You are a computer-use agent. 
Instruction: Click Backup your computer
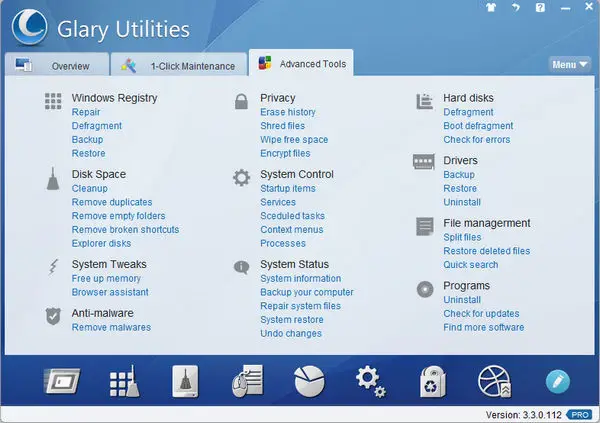click(x=307, y=292)
